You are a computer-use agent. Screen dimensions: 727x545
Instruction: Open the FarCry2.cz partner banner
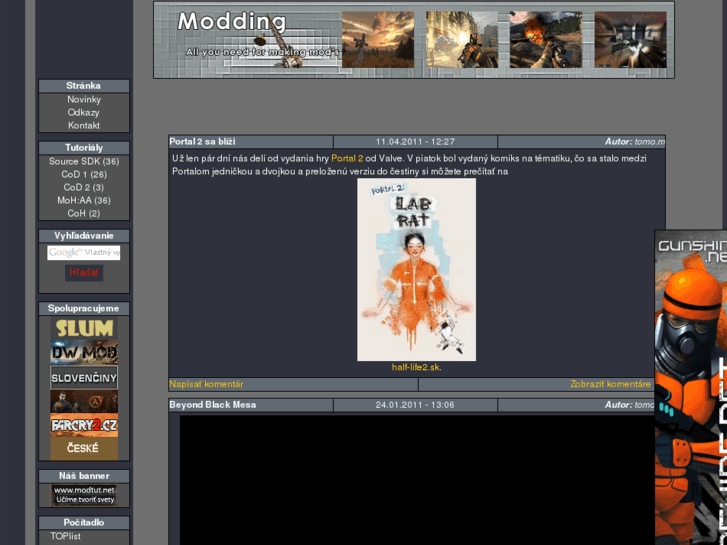(84, 425)
